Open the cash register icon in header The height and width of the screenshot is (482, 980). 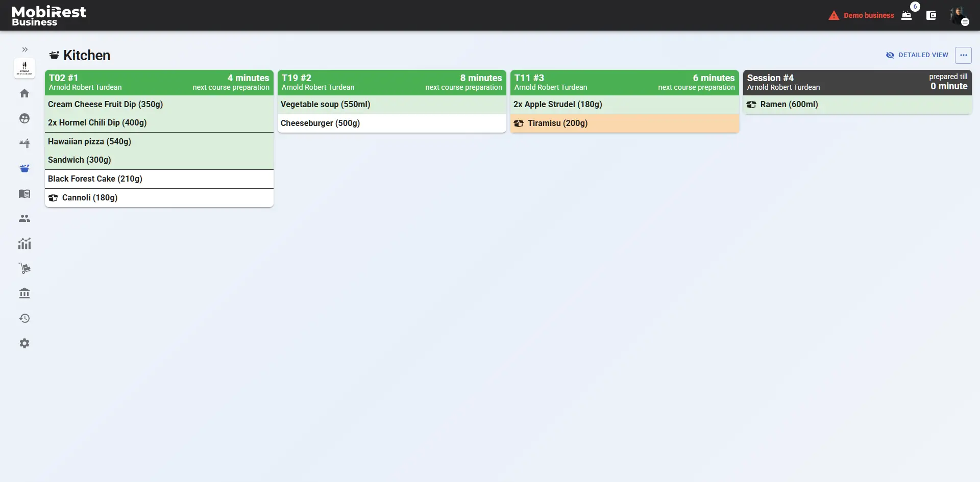tap(906, 15)
